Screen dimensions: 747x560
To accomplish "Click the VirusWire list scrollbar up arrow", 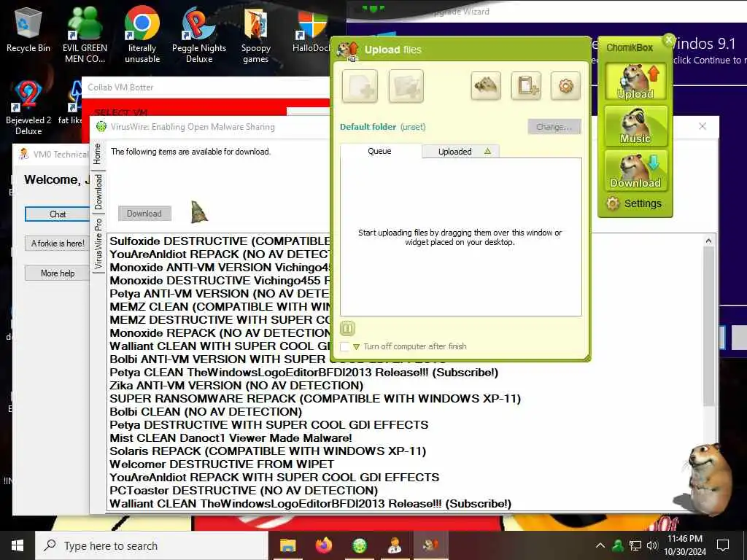I will click(709, 241).
